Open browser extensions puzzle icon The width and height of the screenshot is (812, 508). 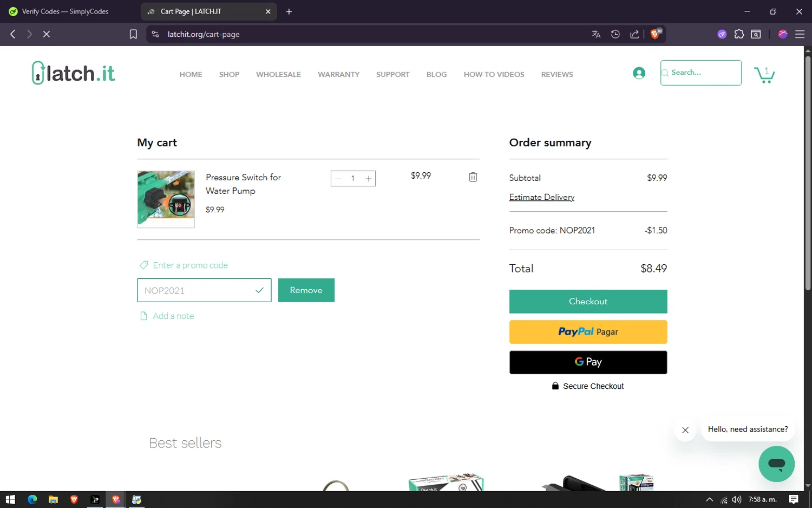(x=739, y=34)
